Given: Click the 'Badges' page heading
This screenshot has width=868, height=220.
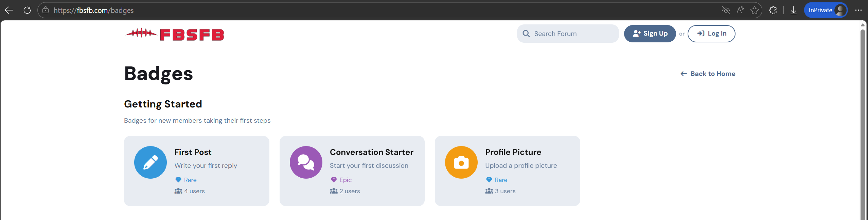Looking at the screenshot, I should 159,74.
